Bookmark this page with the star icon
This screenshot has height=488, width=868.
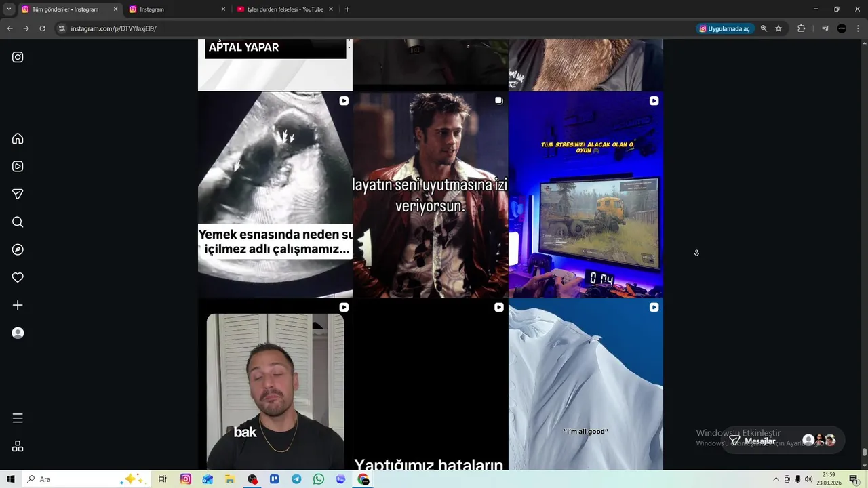778,28
